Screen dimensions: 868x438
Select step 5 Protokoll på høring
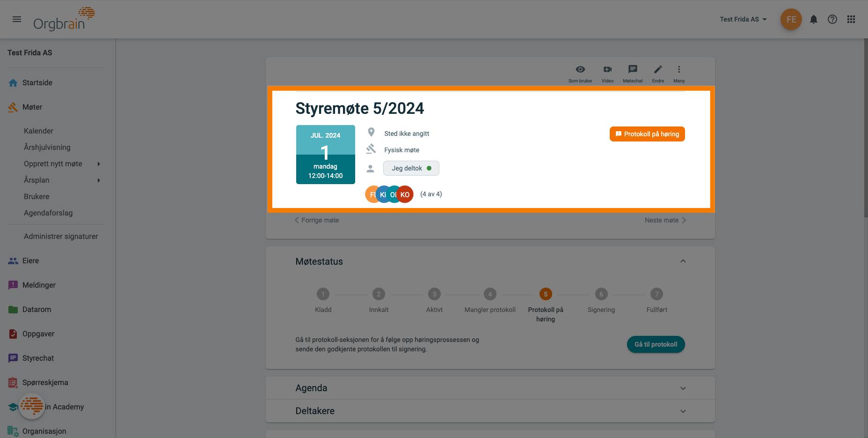pyautogui.click(x=546, y=294)
